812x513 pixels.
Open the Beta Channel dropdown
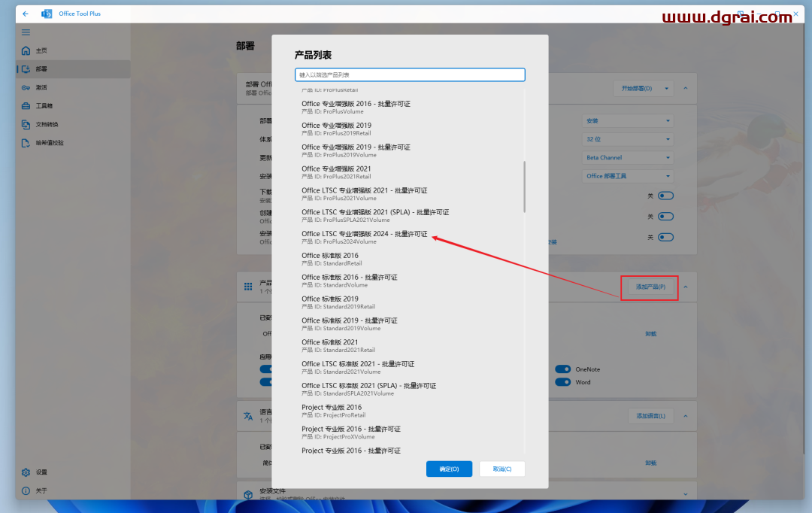tap(628, 157)
